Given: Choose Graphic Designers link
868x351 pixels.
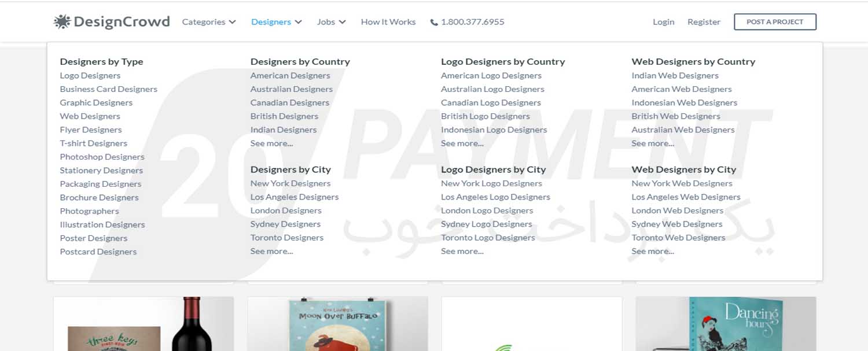Looking at the screenshot, I should pos(96,103).
